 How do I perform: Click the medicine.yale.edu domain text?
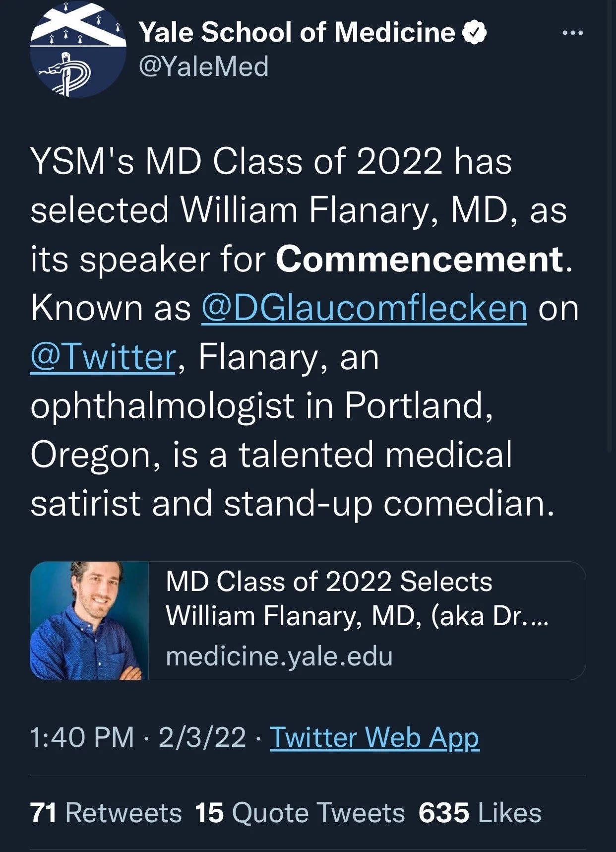point(279,656)
